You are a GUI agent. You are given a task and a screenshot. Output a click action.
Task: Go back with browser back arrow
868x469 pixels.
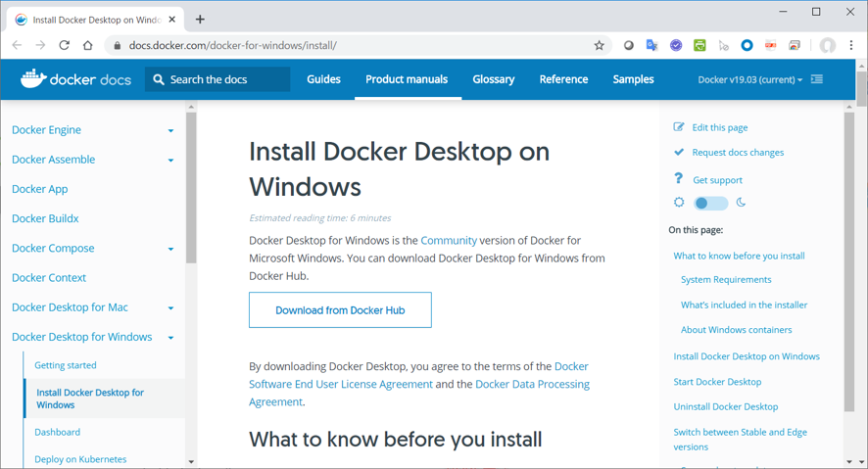tap(18, 45)
